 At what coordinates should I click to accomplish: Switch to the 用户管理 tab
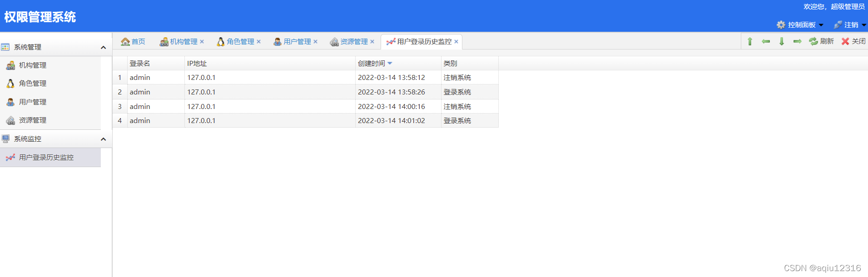click(293, 42)
